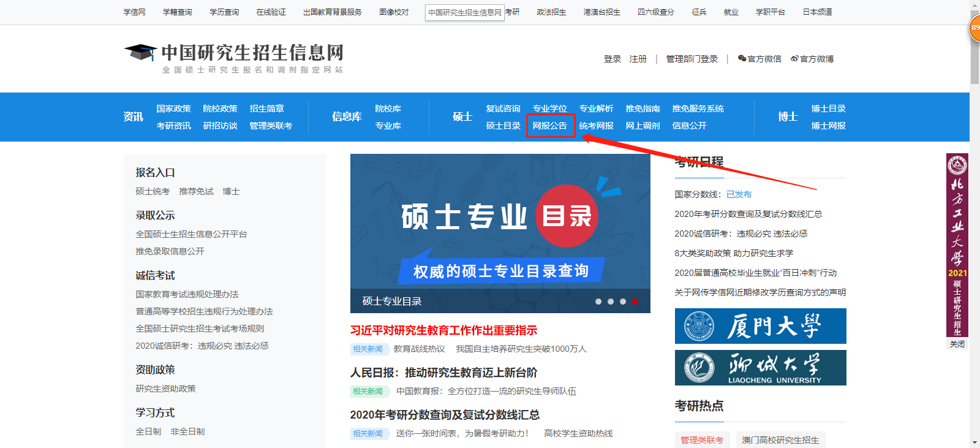Open 8大类奖助政策 助力研究生求学
The width and height of the screenshot is (980, 448).
(x=734, y=253)
